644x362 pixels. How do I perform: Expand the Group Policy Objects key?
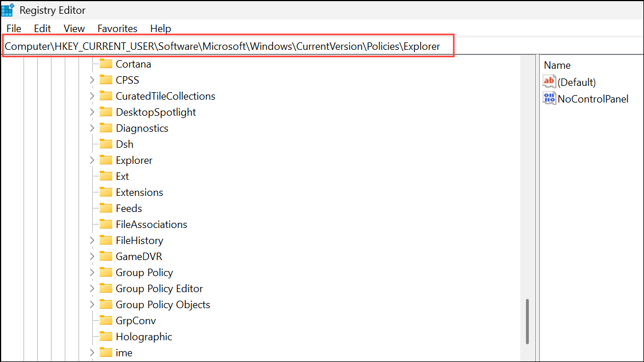92,305
